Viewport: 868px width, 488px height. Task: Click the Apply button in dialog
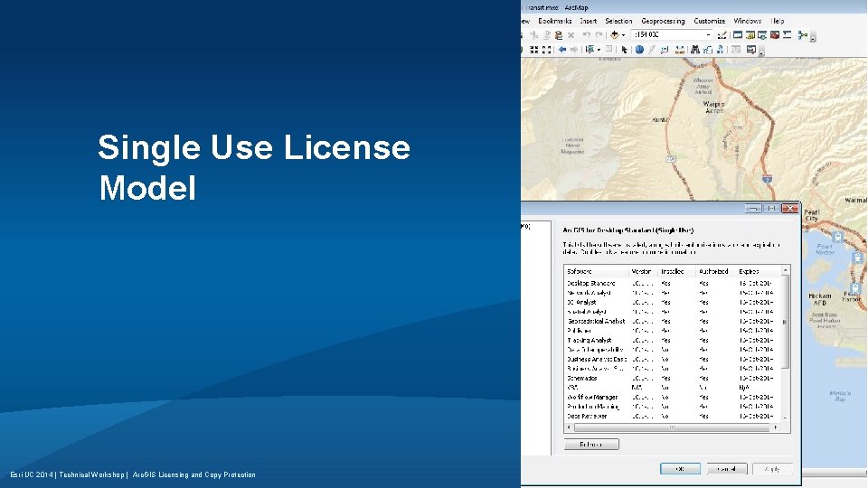click(772, 469)
